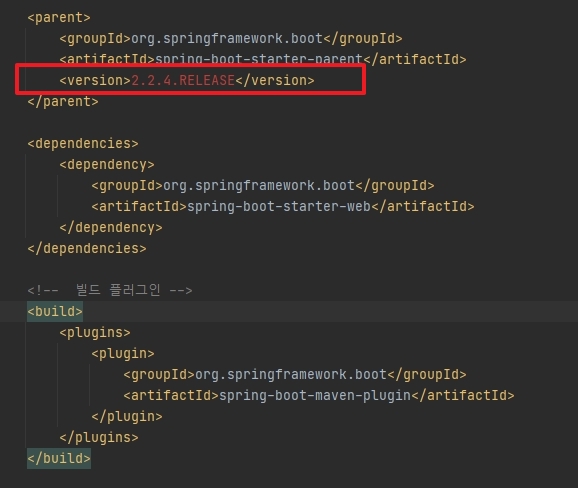Click the highlighted closing </build> tag
578x488 pixels.
[x=59, y=459]
